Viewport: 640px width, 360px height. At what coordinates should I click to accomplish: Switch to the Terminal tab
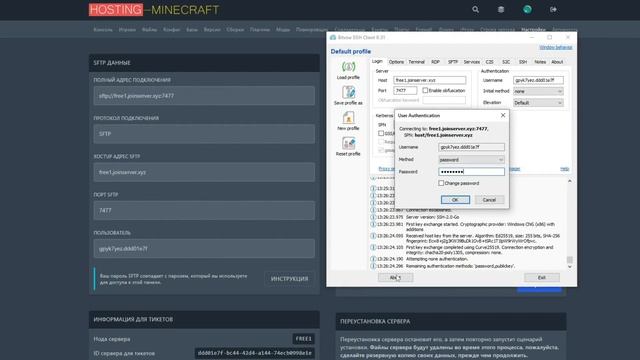(416, 62)
